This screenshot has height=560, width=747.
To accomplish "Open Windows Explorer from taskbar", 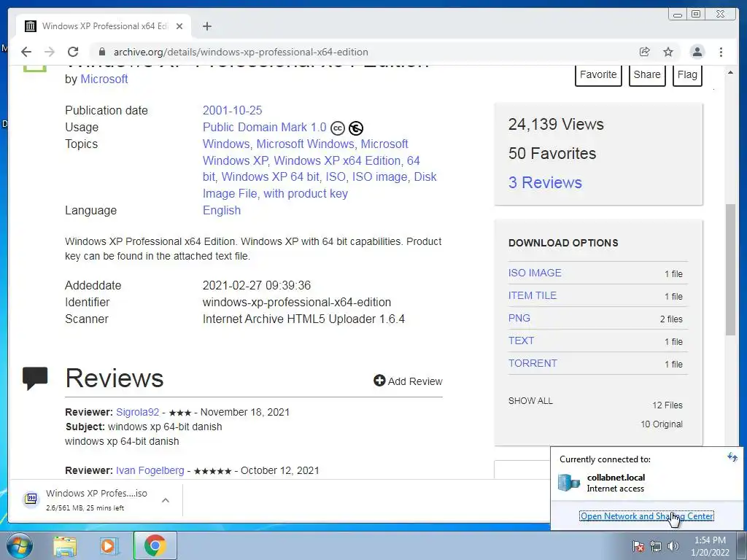I will pos(65,545).
